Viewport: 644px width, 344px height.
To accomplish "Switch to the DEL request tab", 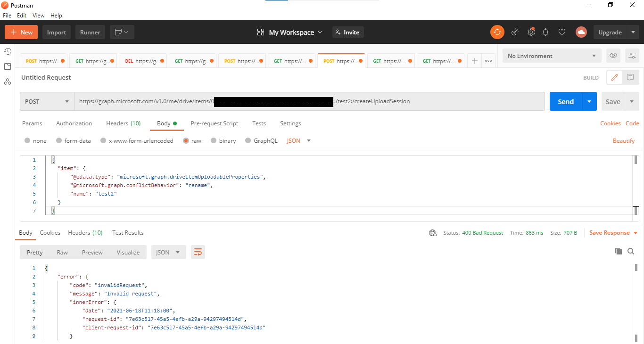I will (x=142, y=61).
